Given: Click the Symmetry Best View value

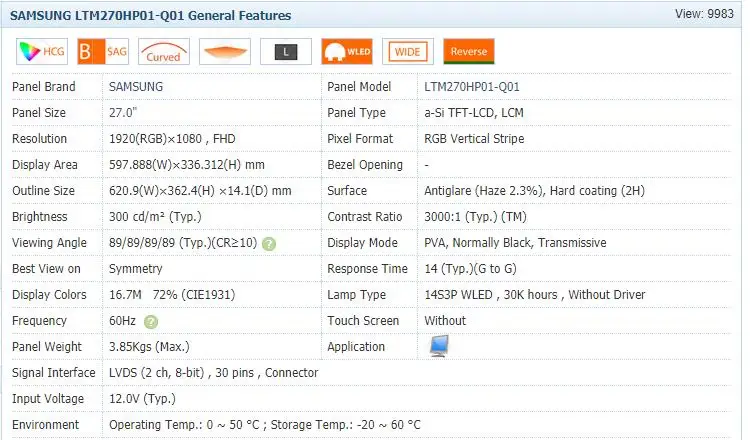Looking at the screenshot, I should coord(135,268).
